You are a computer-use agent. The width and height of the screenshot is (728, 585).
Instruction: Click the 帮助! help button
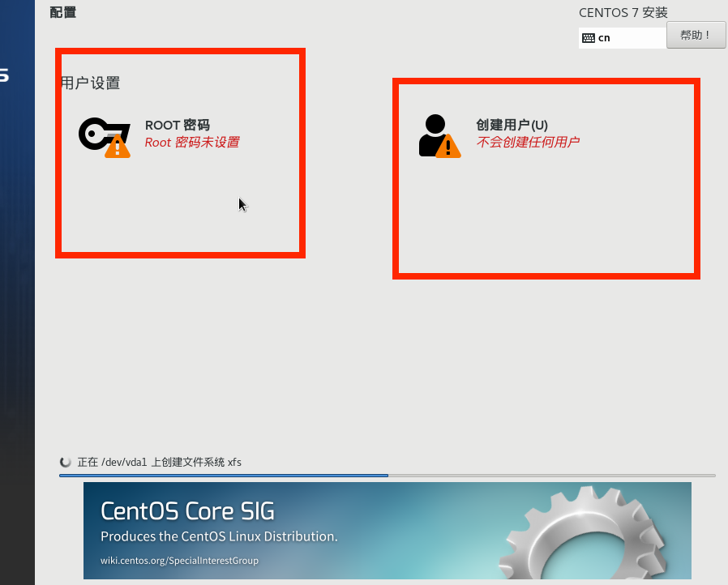(x=696, y=36)
